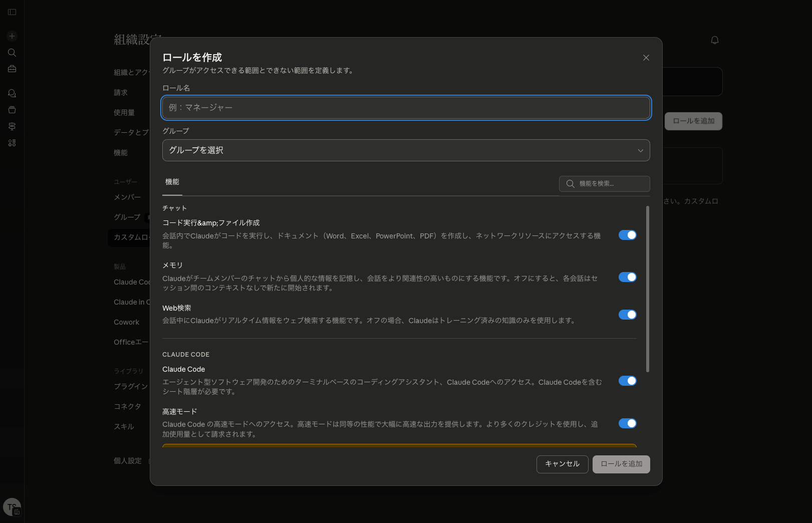The height and width of the screenshot is (523, 812).
Task: Open the カスタムロール sidebar entry
Action: 129,237
